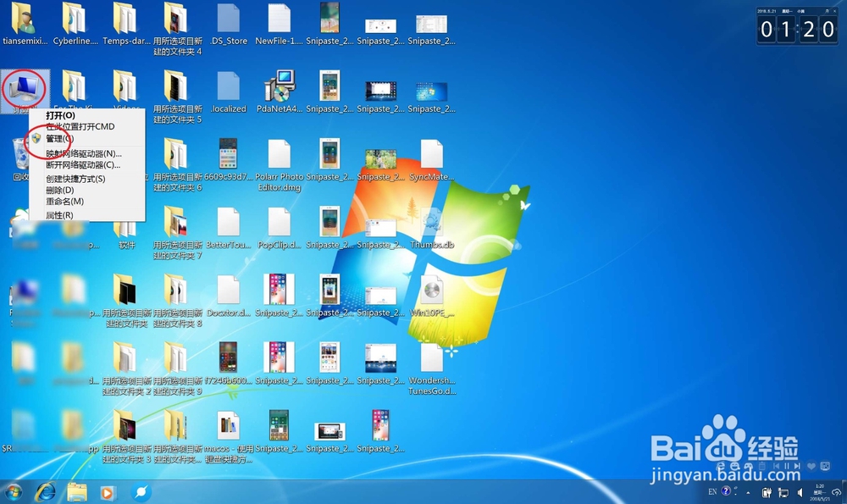Select the Polarr Photo Editor.dmg file
Screen dimensions: 847x504
point(280,165)
